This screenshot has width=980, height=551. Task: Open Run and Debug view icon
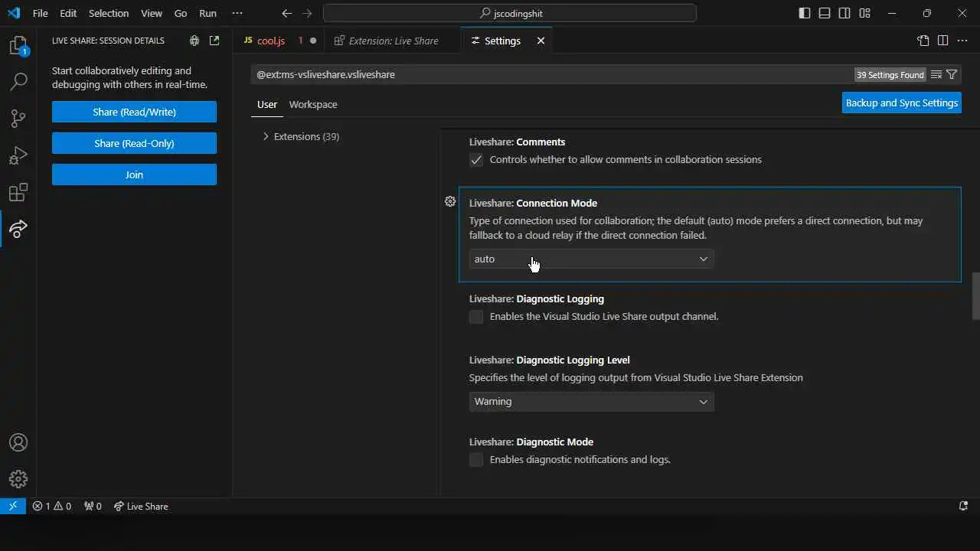click(18, 155)
